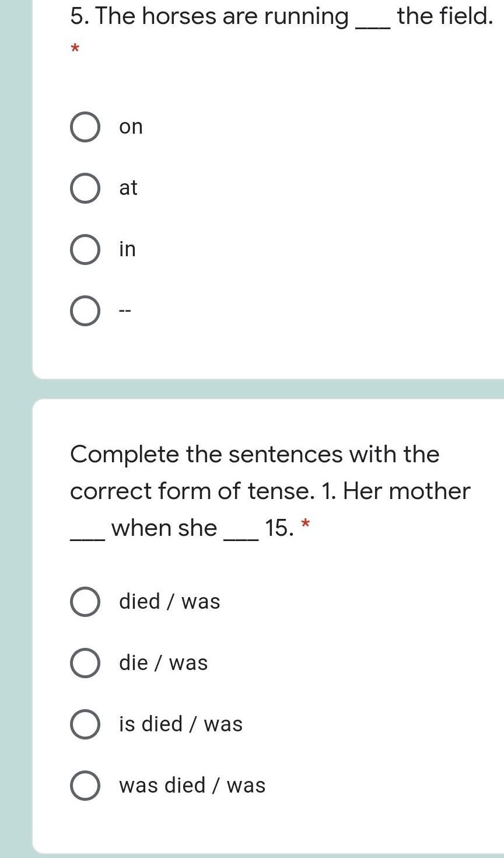Screen dimensions: 504x858
Task: Choose the 'die / was' radio circle
Action: pos(85,663)
